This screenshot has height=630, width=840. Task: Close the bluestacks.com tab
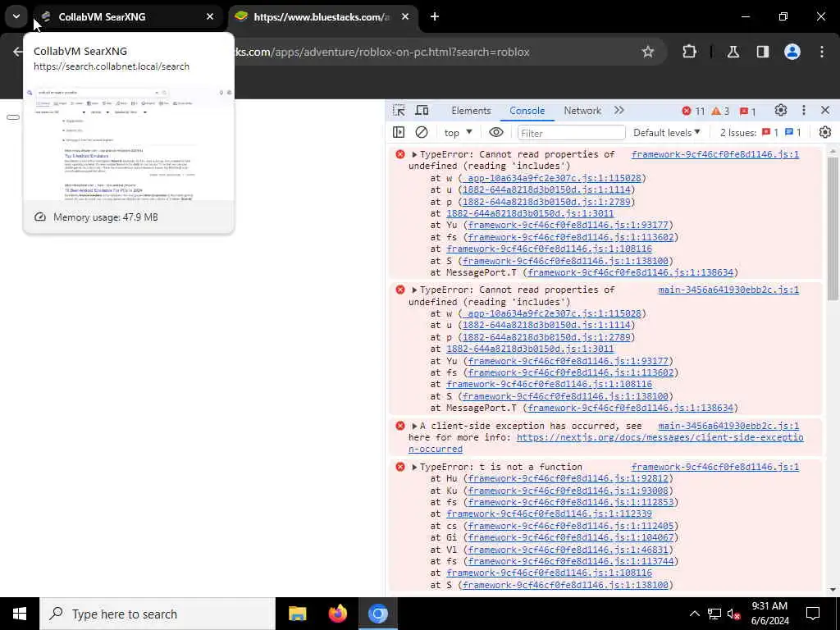pos(405,16)
